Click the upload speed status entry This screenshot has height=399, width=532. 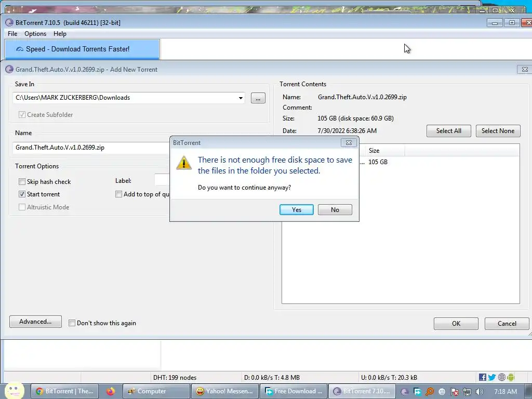point(389,378)
